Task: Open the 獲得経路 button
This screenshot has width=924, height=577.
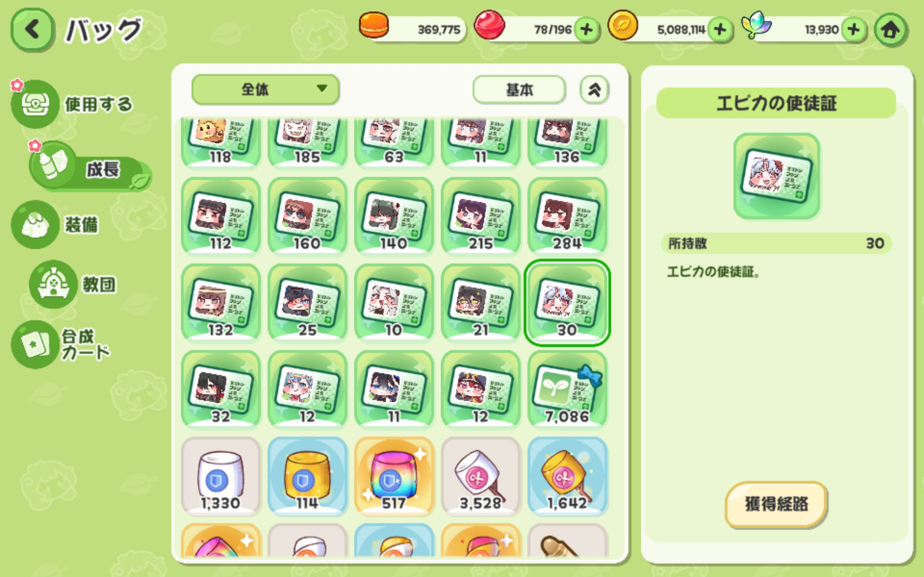Action: (x=776, y=504)
